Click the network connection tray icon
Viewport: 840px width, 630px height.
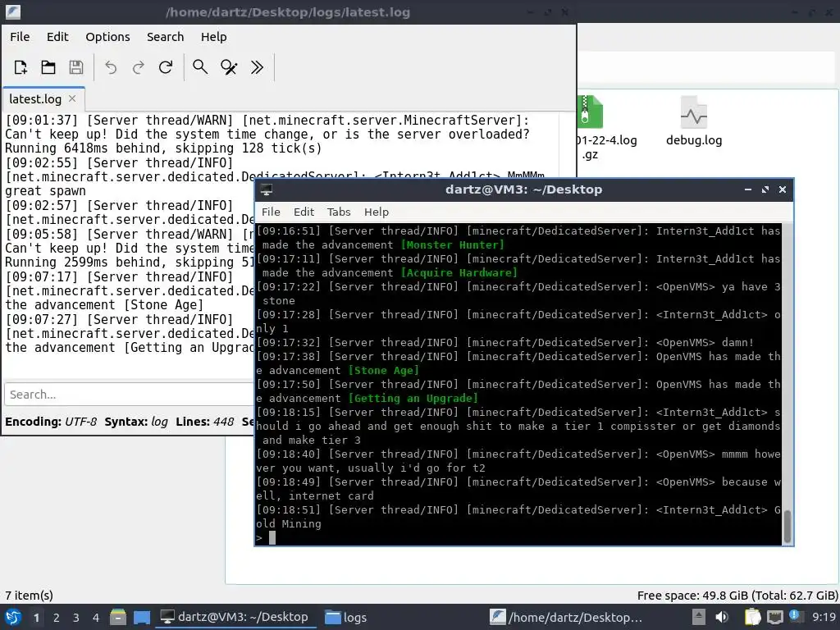click(x=774, y=617)
